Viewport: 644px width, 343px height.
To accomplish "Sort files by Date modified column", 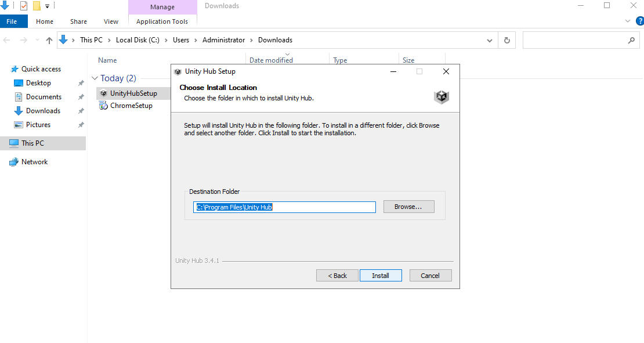I will pyautogui.click(x=271, y=60).
